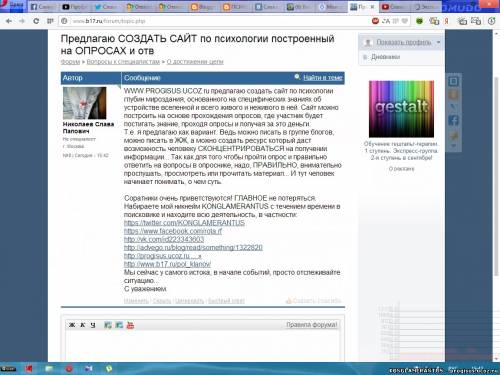Viewport: 500px width, 375px height.
Task: Open the twitter.com/KONGLAMERANTUS link
Action: [x=184, y=223]
